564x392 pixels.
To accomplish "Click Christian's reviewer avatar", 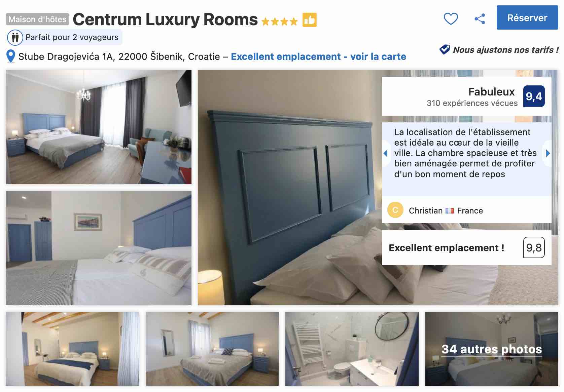I will click(x=395, y=210).
